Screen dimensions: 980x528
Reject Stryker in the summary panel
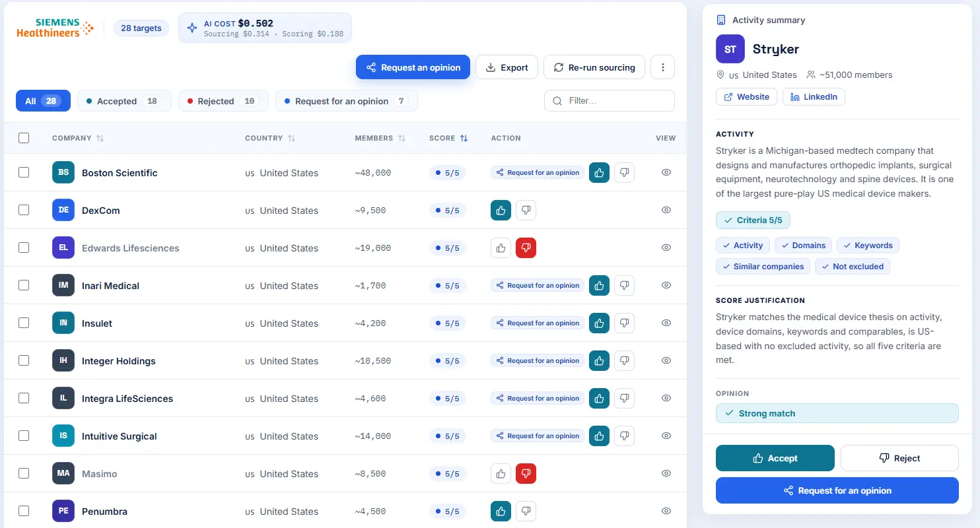point(899,458)
